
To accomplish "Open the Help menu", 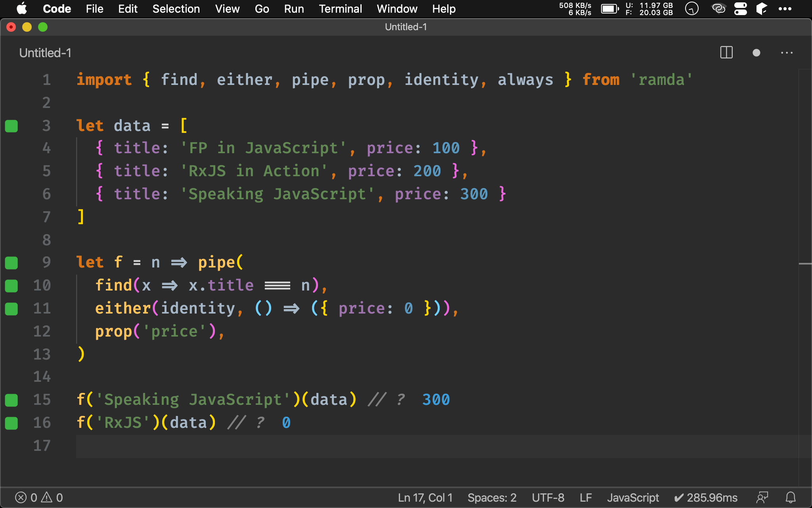I will 444,9.
